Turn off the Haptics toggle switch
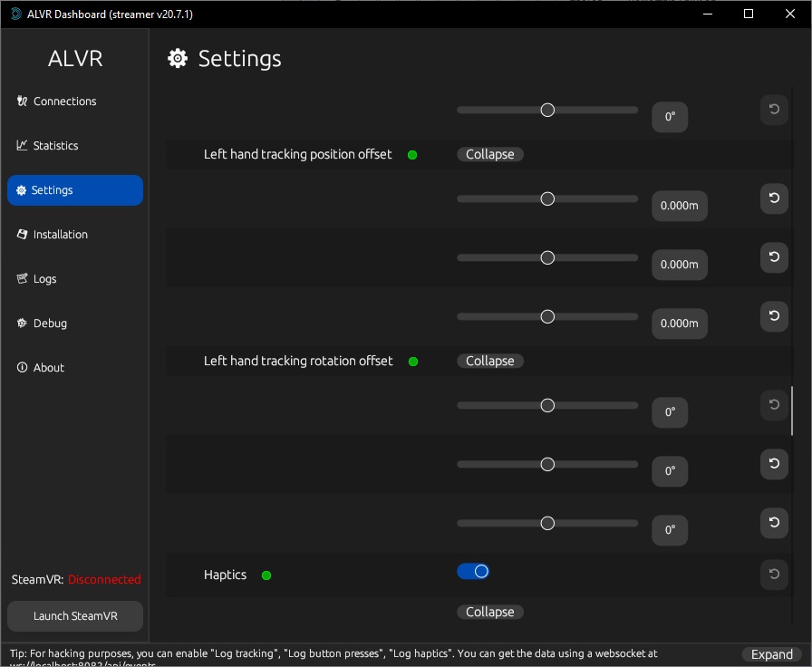The image size is (812, 667). tap(473, 571)
